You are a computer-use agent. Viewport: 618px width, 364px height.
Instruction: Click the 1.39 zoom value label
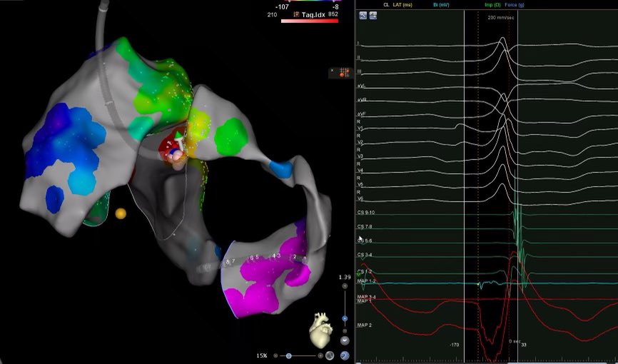(345, 277)
